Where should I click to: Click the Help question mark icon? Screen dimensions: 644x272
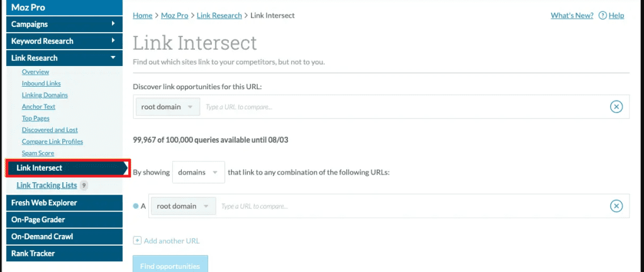click(602, 16)
